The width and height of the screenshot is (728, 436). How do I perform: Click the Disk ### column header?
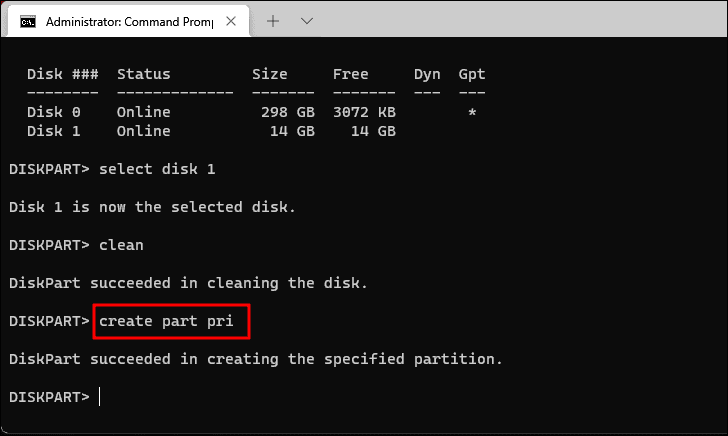point(63,74)
